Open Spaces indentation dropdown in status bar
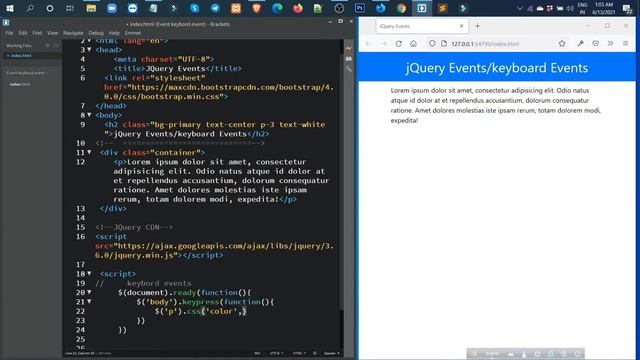Screen dimensions: 640x360 (331, 353)
